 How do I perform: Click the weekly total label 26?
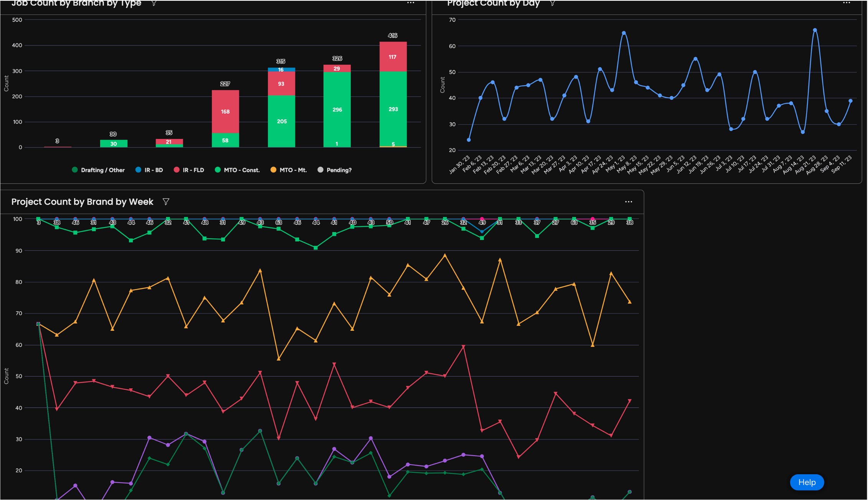pos(445,223)
